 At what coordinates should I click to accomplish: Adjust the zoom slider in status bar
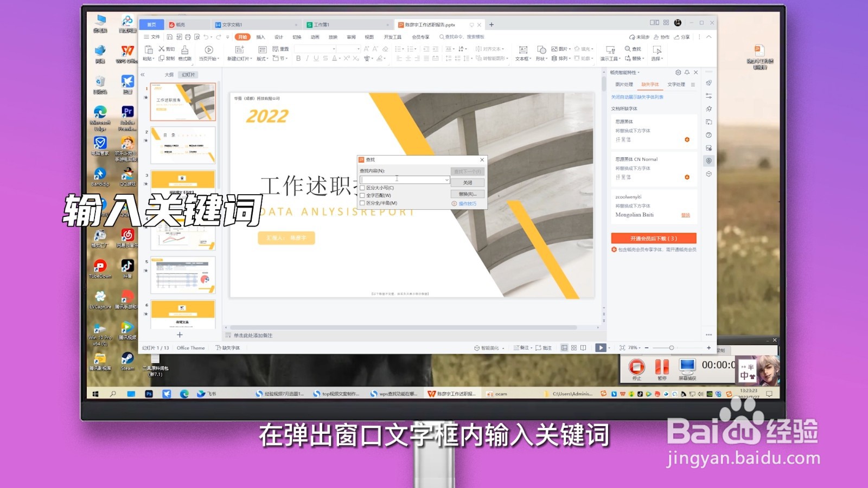tap(671, 348)
